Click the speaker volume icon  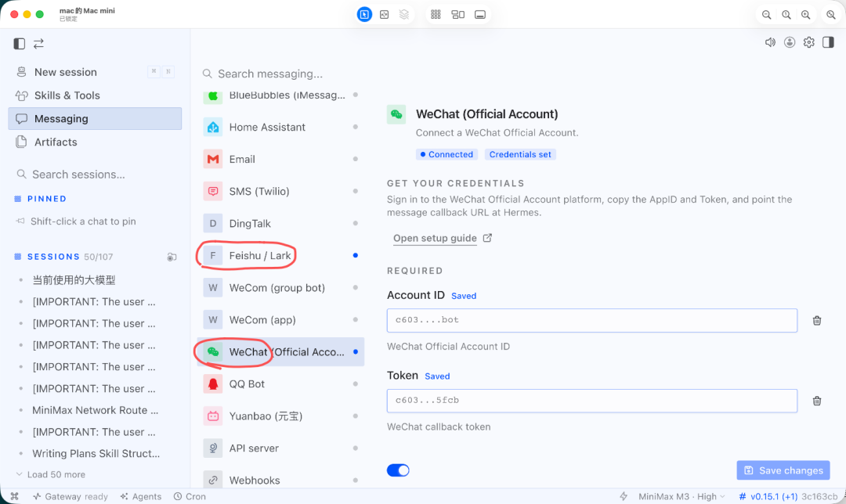coord(770,42)
